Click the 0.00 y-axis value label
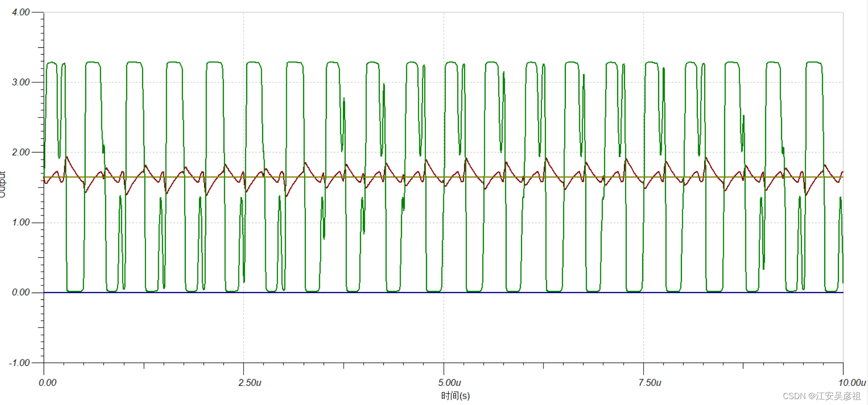 pos(21,293)
